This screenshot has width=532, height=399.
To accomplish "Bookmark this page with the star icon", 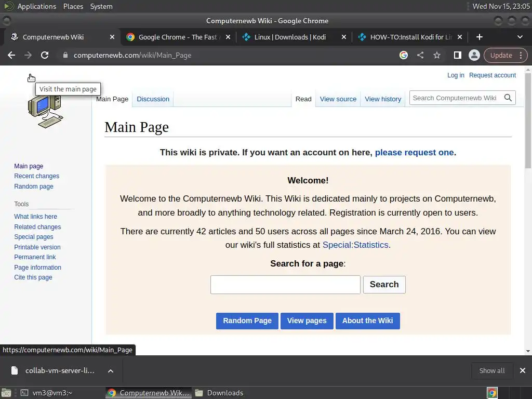I will pos(436,55).
